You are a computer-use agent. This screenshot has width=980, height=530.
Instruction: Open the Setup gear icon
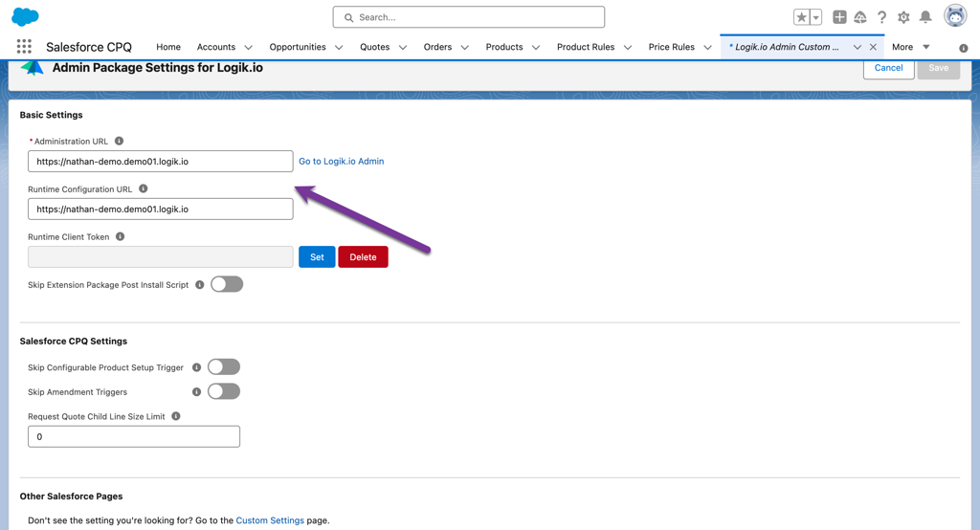coord(903,17)
